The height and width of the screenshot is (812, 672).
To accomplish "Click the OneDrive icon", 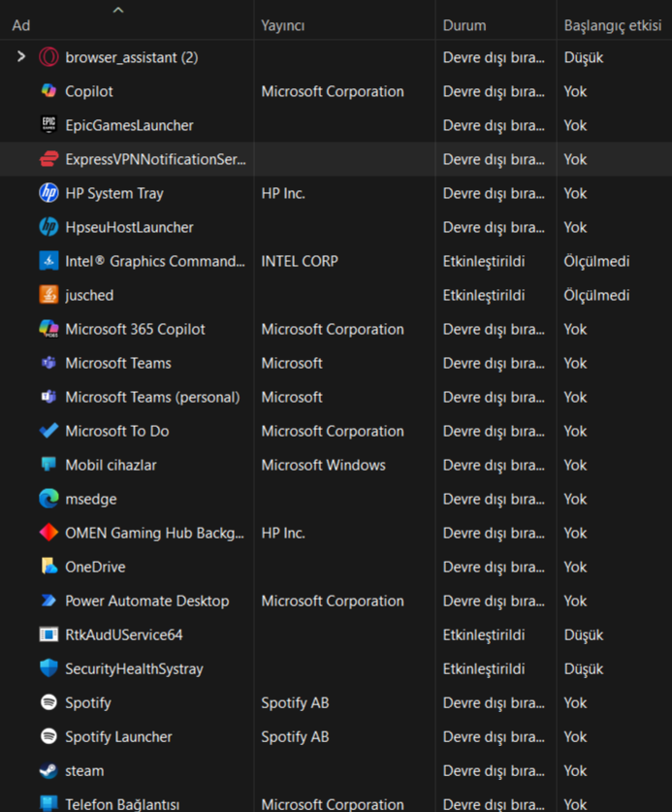I will point(48,567).
